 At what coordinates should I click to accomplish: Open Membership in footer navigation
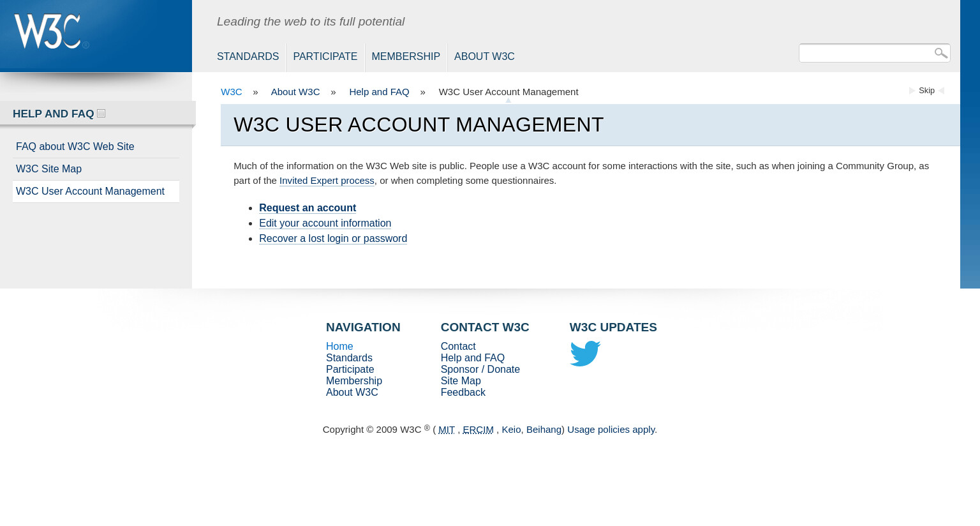point(354,381)
